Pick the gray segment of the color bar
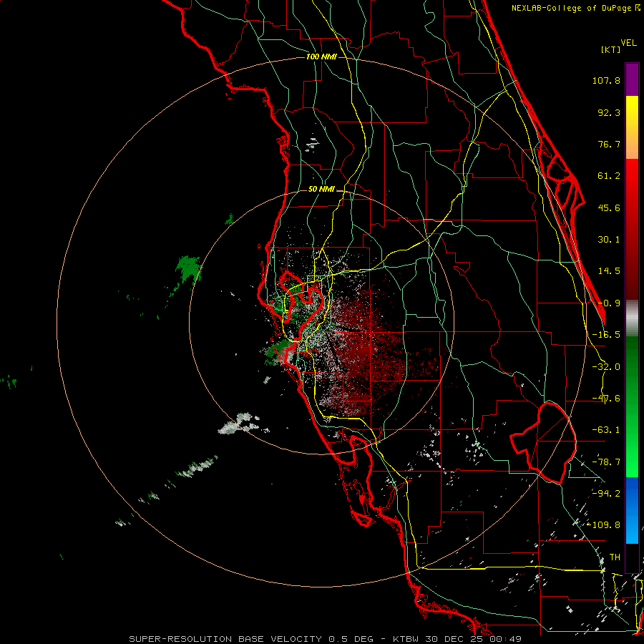The image size is (644, 644). 632,318
